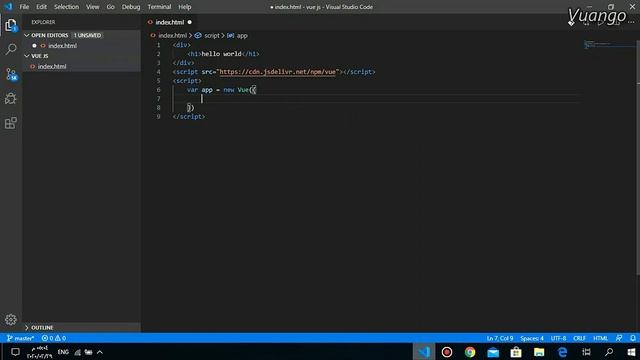Change line ending via CRLF indicator

pos(579,338)
